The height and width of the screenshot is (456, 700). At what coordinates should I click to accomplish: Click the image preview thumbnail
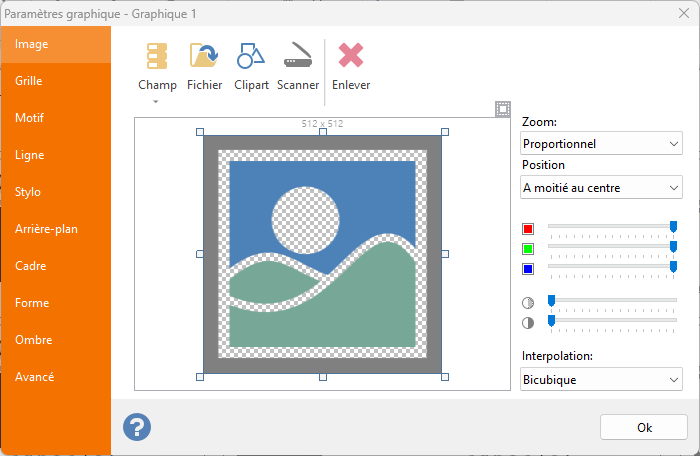(x=322, y=254)
